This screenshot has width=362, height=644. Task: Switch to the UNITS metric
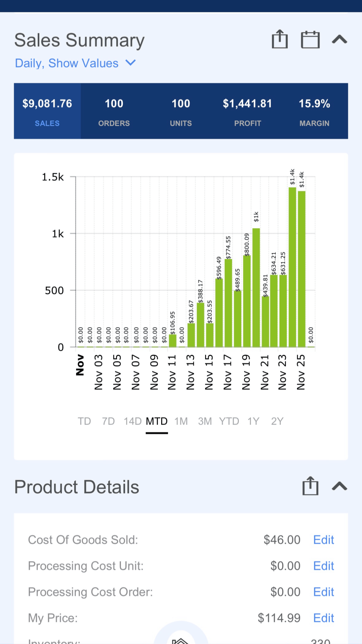[x=181, y=111]
